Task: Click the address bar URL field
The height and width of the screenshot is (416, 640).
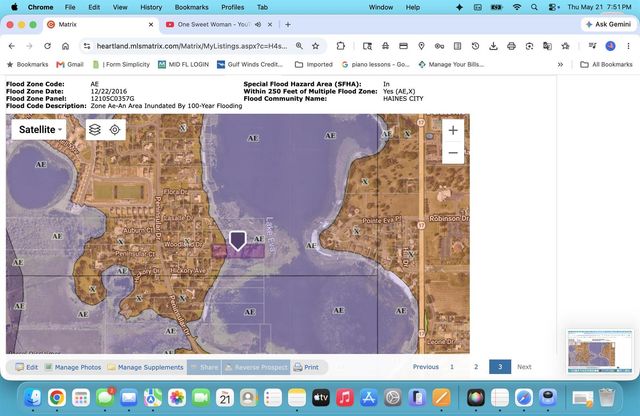Action: 192,46
